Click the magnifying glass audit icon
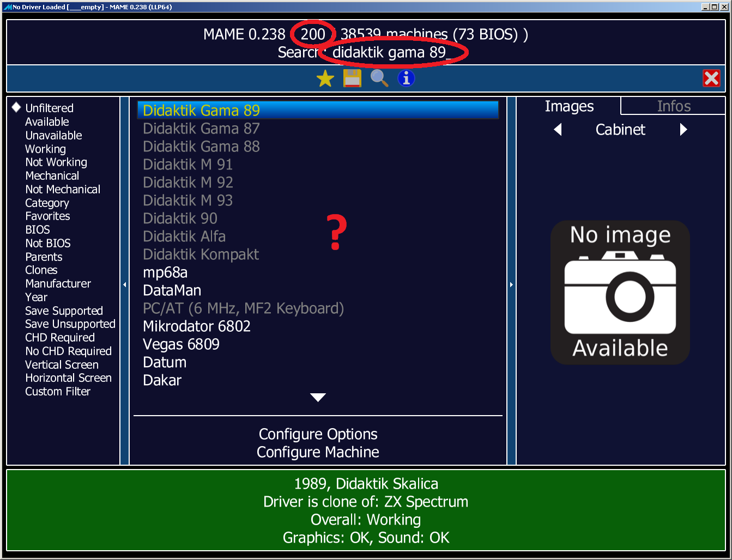 pos(379,78)
